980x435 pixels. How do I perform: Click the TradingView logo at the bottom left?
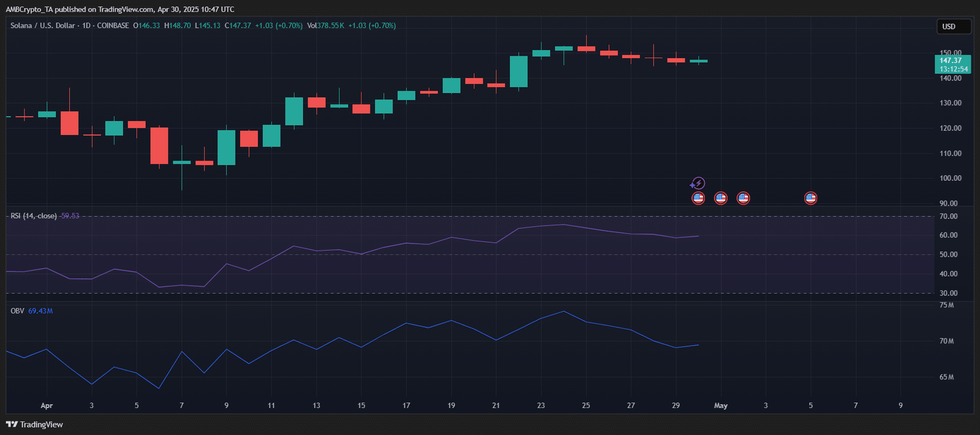(x=34, y=425)
